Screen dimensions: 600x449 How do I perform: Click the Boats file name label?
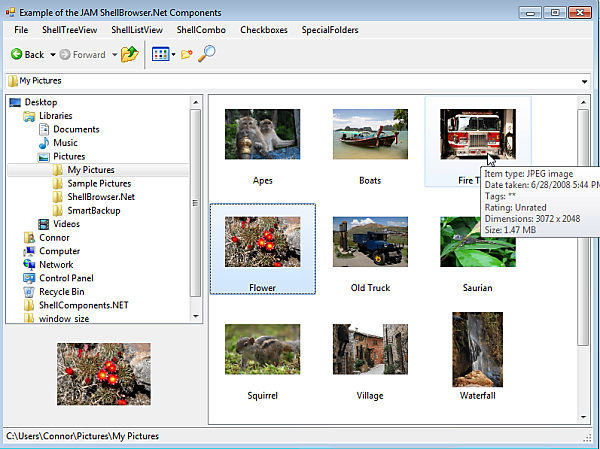pyautogui.click(x=370, y=181)
